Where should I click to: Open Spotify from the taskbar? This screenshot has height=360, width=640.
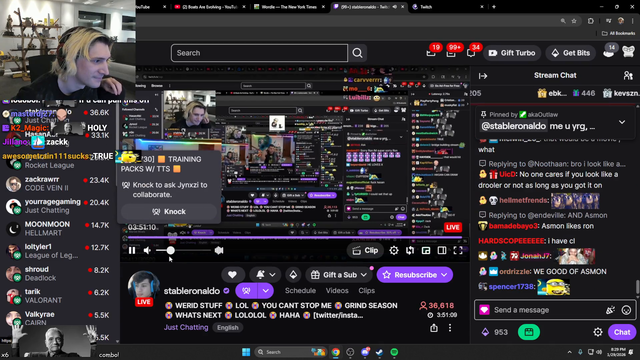[x=394, y=352]
